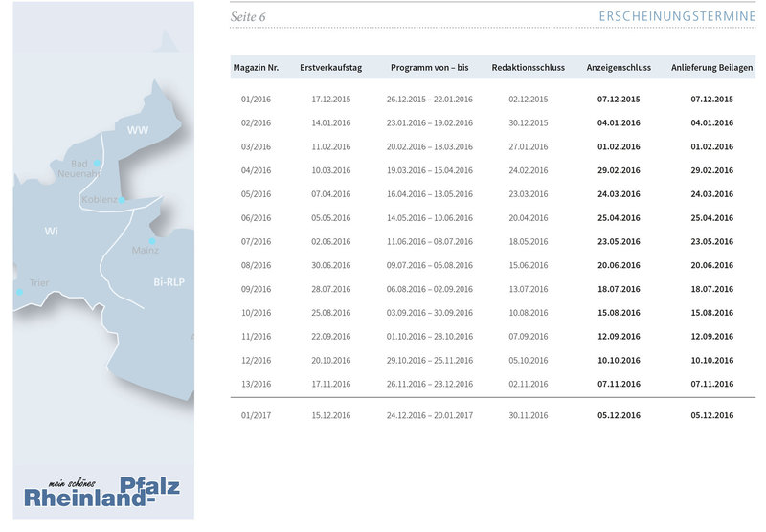Screen dimensions: 766x532
Task: Click the Mainz city dot on map
Action: [x=151, y=241]
